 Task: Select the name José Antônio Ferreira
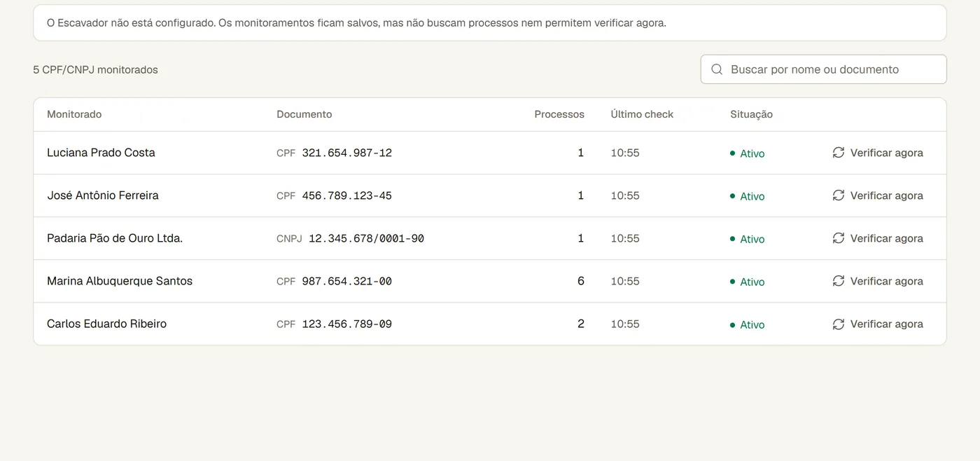tap(103, 195)
